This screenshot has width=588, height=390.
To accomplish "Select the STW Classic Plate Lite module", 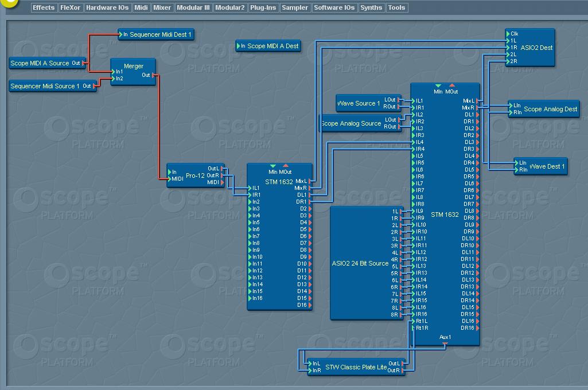I will pos(356,366).
